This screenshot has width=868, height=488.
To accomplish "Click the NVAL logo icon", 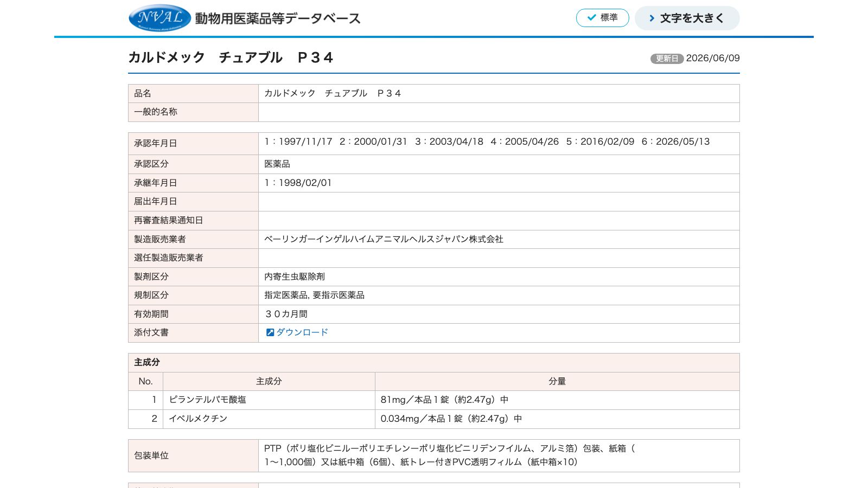I will (160, 18).
